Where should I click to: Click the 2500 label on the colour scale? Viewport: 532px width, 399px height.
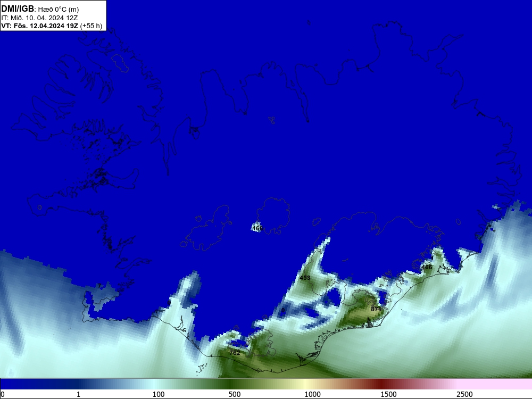pyautogui.click(x=464, y=394)
